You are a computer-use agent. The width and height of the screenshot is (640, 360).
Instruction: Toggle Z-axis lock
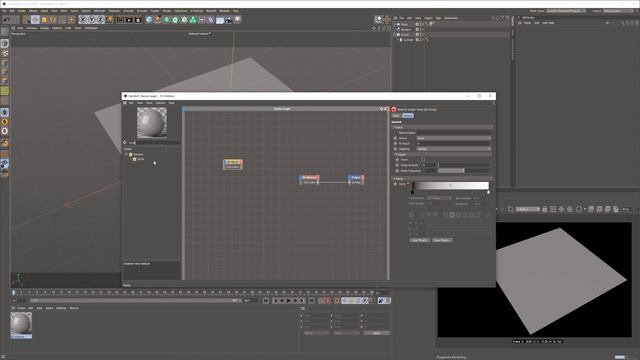click(x=100, y=20)
